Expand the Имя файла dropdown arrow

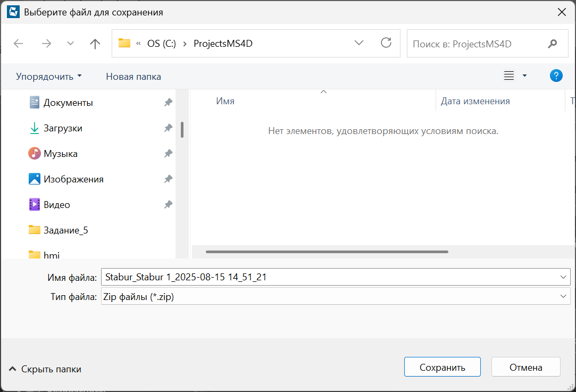pos(563,277)
